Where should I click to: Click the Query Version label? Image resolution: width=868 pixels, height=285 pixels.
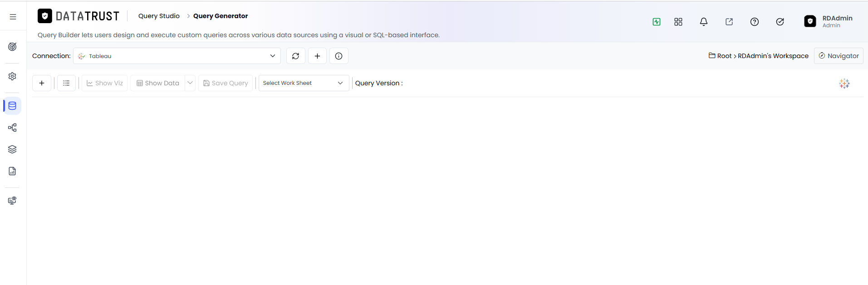coord(379,83)
